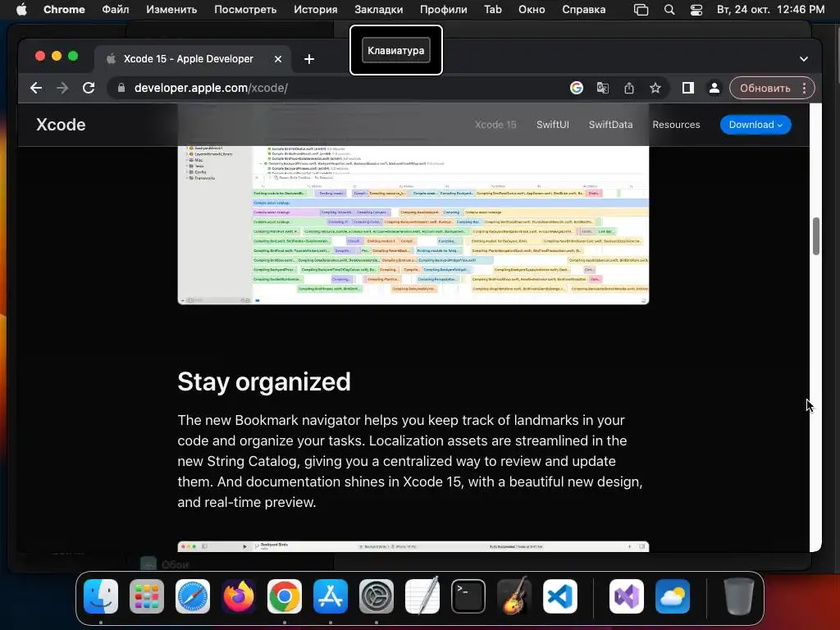Click the Xcode title in the local nav

tap(61, 125)
